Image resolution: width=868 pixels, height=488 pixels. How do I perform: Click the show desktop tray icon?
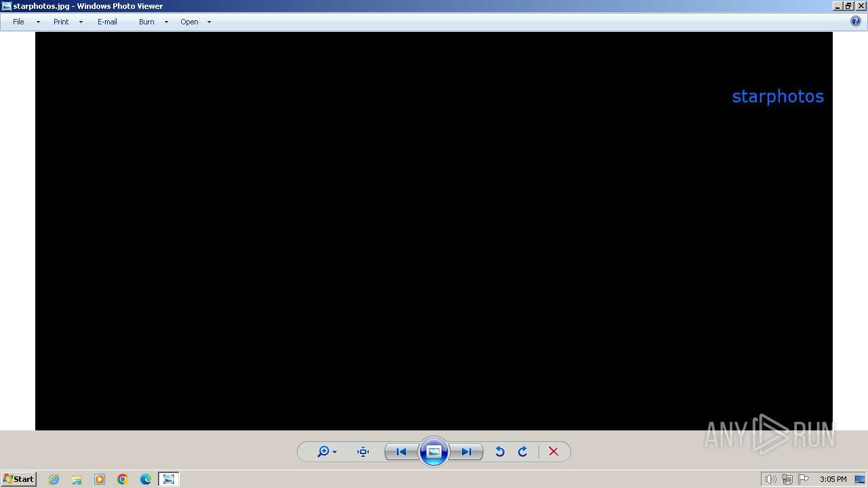pyautogui.click(x=860, y=479)
